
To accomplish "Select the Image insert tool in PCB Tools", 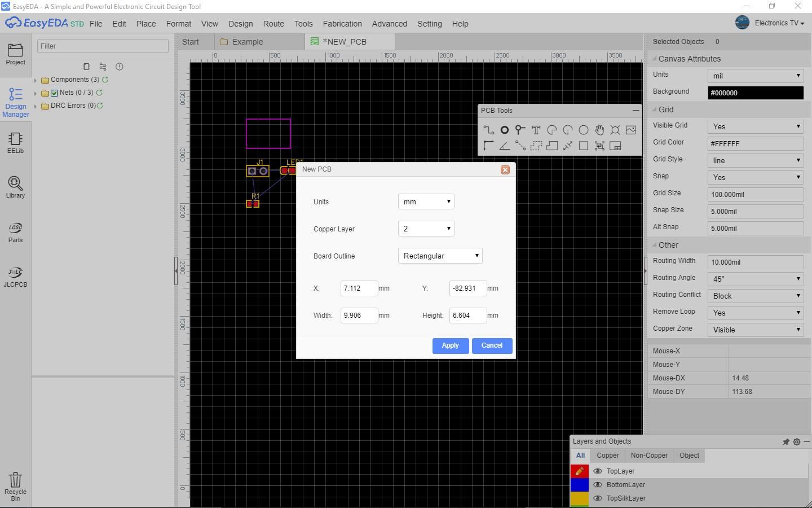I will pos(631,130).
